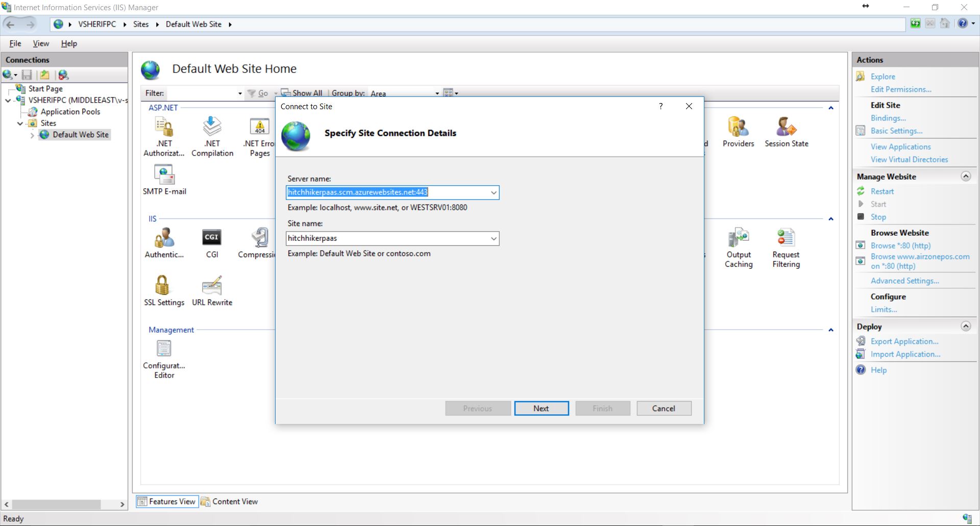Open the .NET Error Pages icon
This screenshot has width=980, height=526.
(x=259, y=127)
